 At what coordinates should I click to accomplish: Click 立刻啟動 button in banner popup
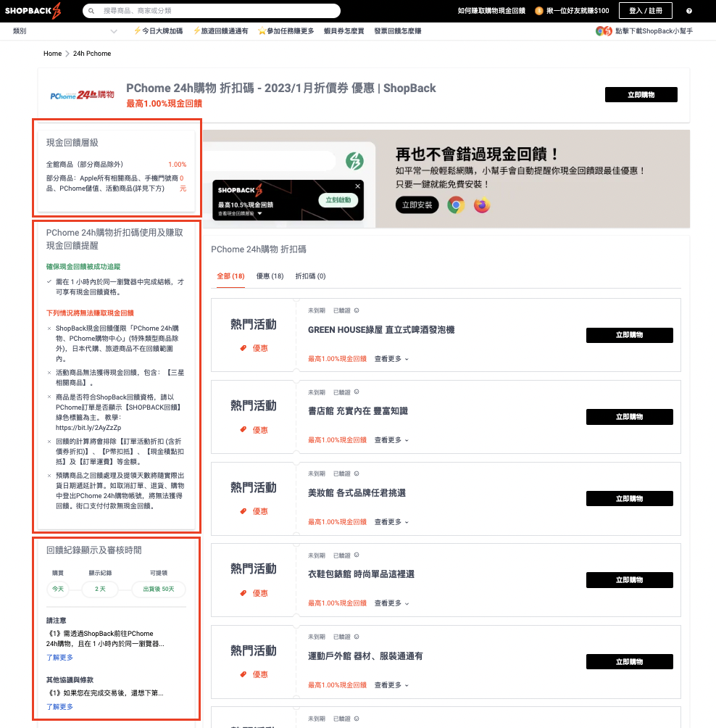pyautogui.click(x=338, y=200)
